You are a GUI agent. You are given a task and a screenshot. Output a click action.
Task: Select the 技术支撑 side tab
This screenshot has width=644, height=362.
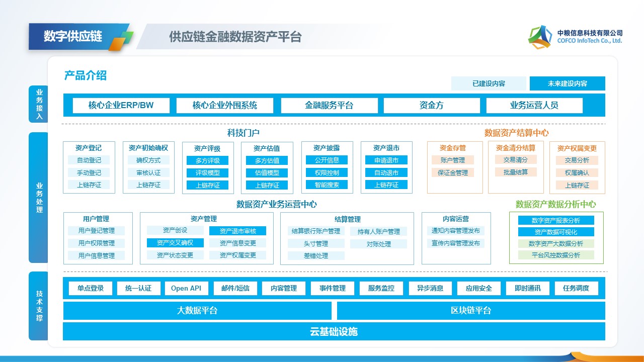click(x=39, y=306)
